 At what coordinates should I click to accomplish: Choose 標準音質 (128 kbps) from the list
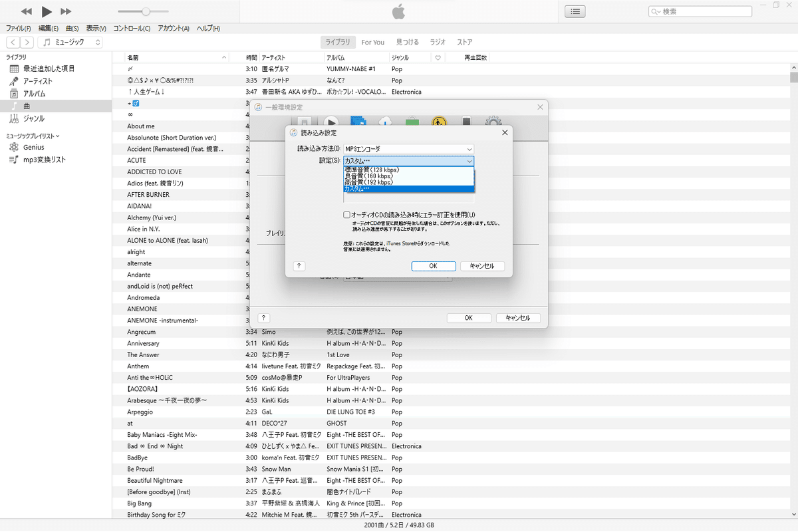tap(408, 170)
